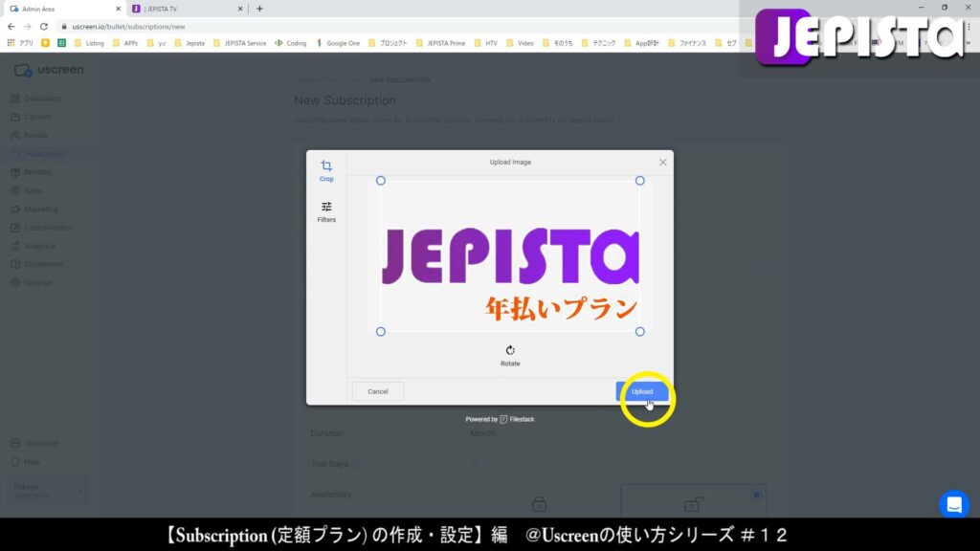Open Help in the uscreen sidebar
This screenshot has width=980, height=551.
point(26,462)
